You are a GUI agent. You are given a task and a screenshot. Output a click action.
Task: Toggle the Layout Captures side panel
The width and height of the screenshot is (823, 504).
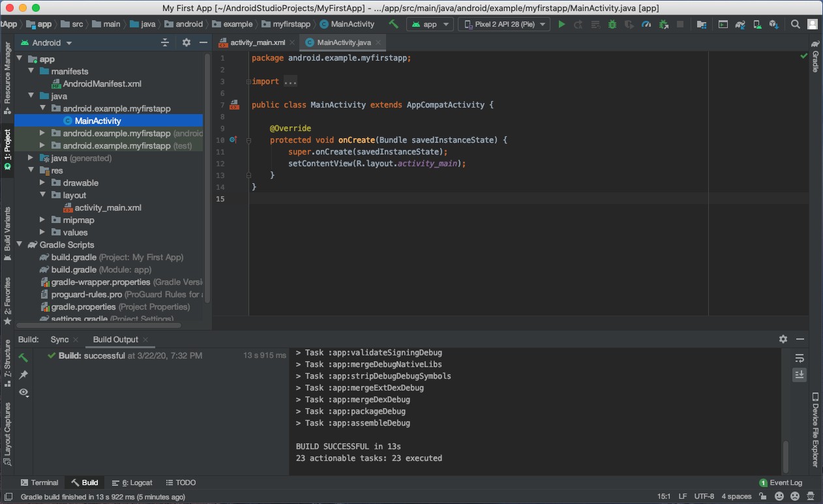coord(7,434)
